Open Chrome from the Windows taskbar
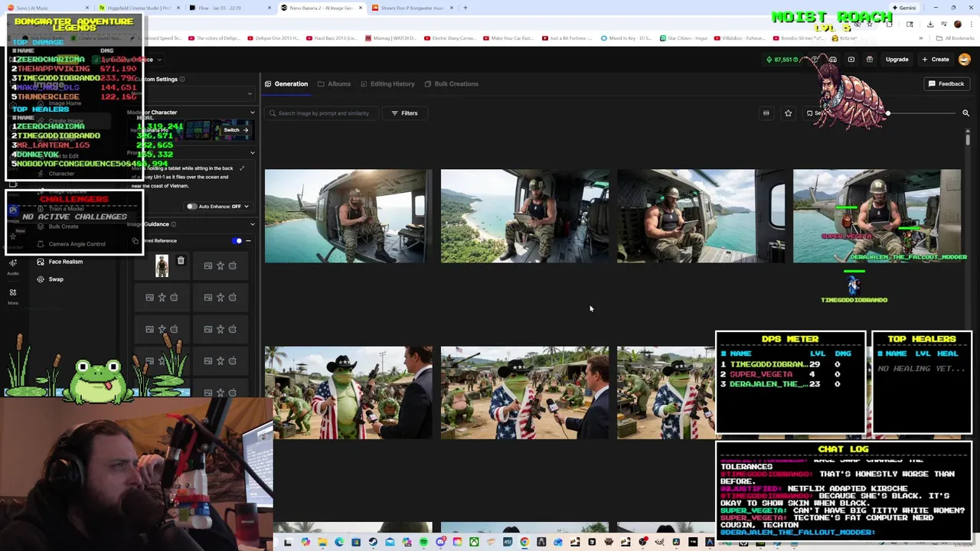Image resolution: width=980 pixels, height=551 pixels. pos(524,543)
